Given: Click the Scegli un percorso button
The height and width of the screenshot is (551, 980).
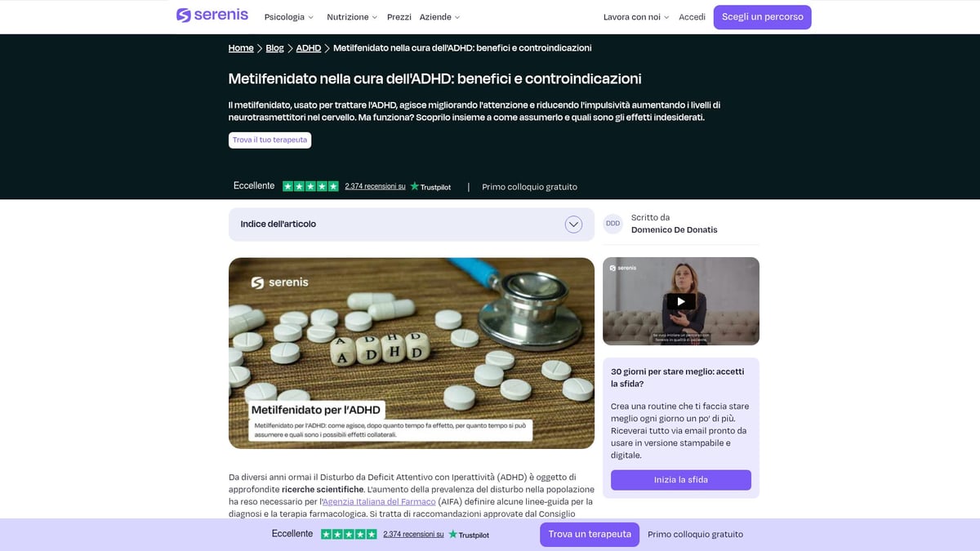Looking at the screenshot, I should pos(763,17).
